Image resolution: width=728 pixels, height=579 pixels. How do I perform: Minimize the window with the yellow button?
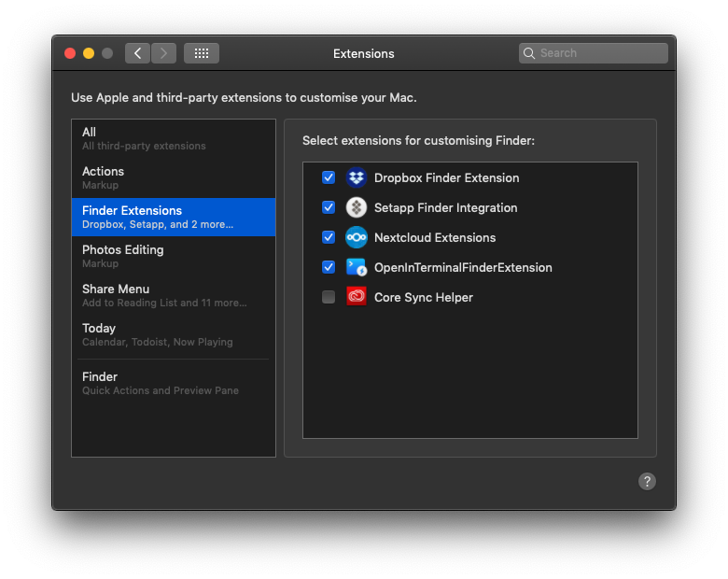point(89,53)
